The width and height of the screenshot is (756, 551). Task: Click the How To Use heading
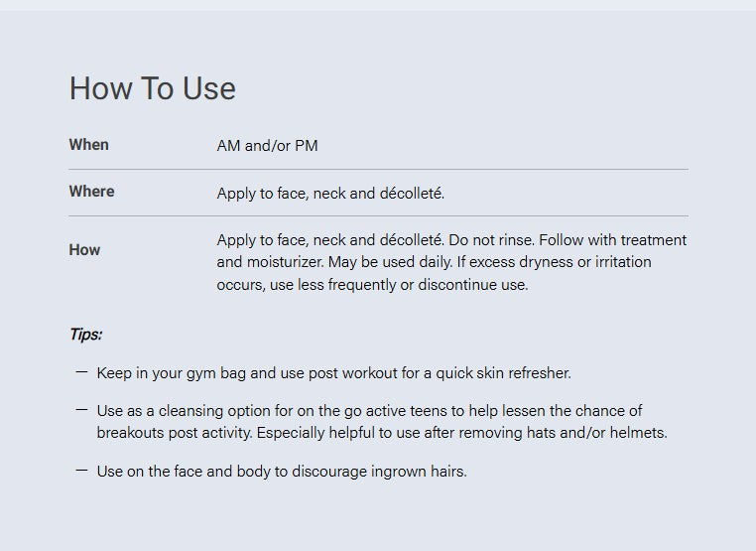tap(153, 88)
